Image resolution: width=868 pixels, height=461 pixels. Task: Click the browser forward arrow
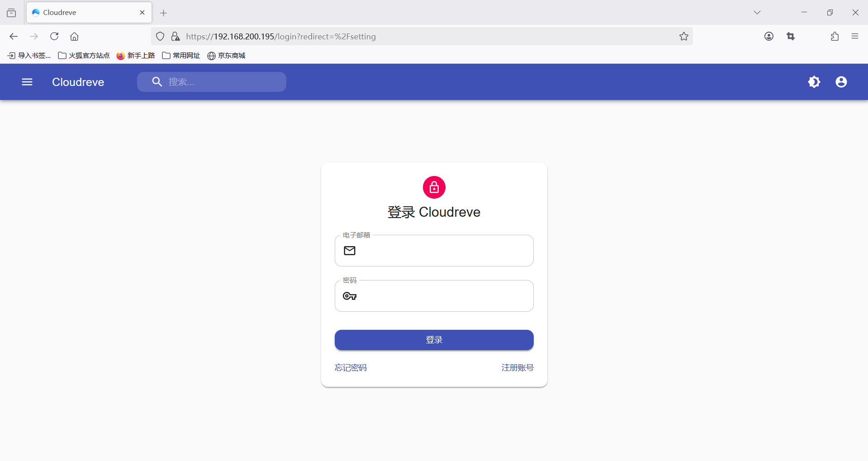(x=34, y=36)
